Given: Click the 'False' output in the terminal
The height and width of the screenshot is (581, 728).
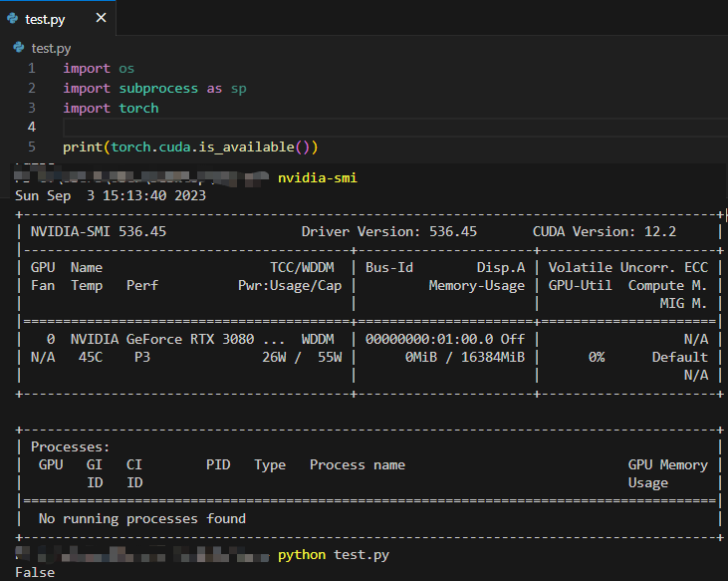Looking at the screenshot, I should [35, 573].
